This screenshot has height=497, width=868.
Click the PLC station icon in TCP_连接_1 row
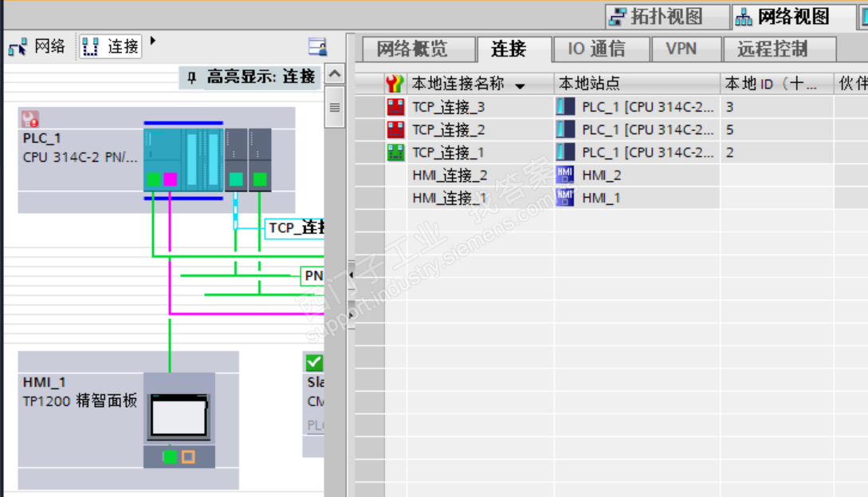tap(565, 152)
